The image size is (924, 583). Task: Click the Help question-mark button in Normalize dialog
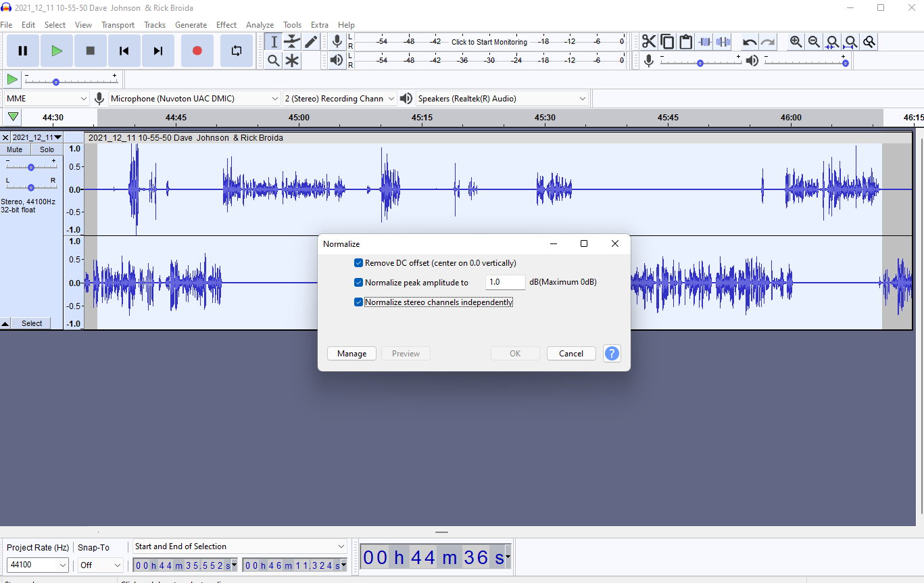[612, 353]
